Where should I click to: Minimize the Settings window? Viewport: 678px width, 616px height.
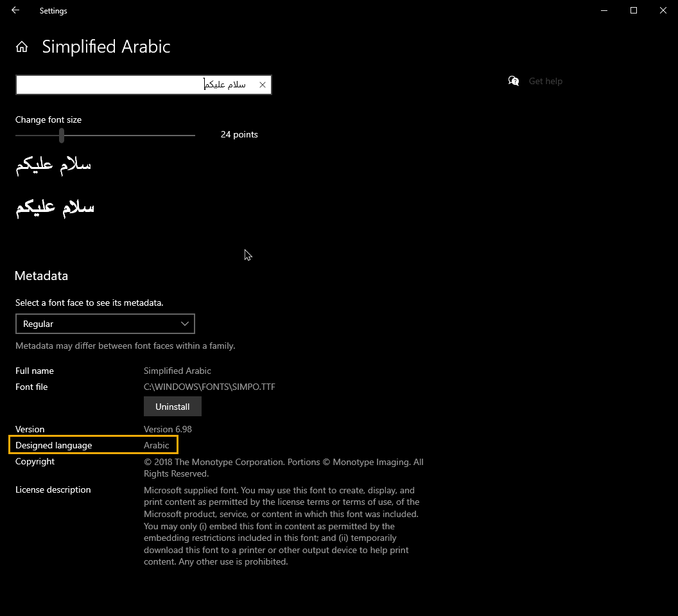click(x=604, y=10)
